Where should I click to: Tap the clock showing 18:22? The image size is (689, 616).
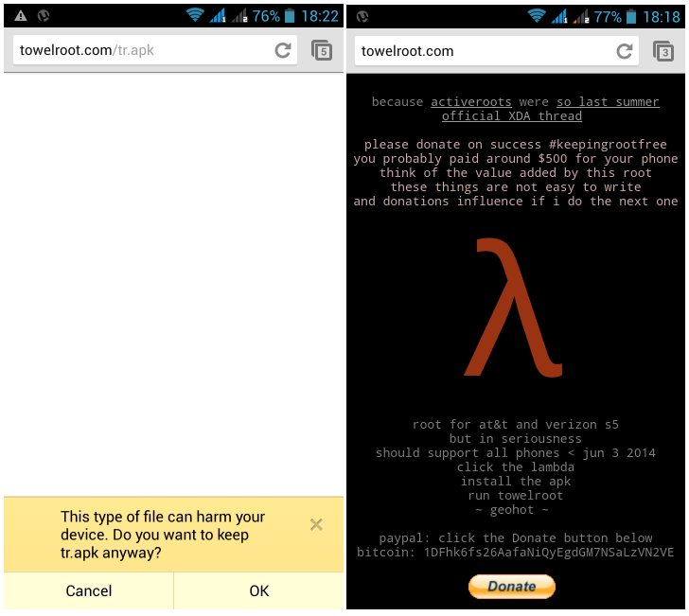click(x=320, y=17)
